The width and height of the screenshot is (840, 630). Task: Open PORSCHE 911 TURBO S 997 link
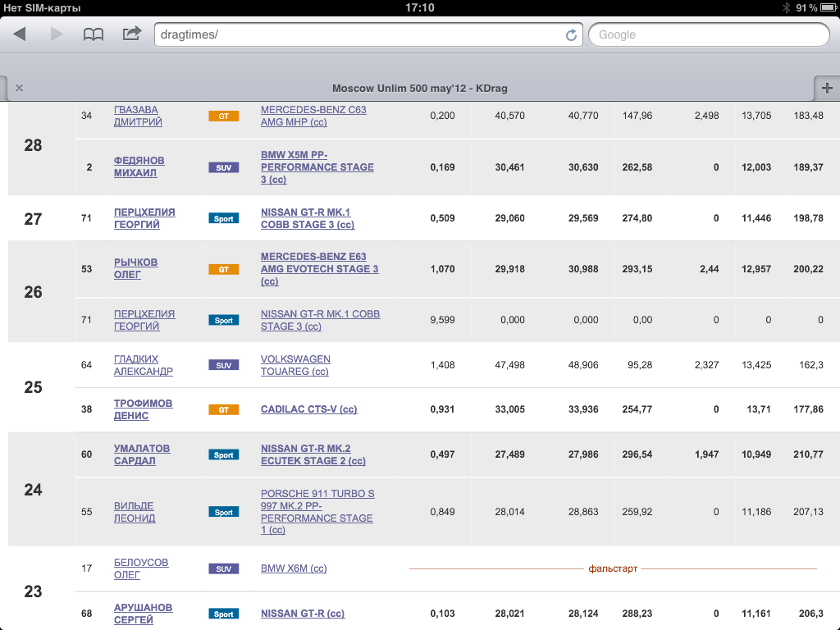pos(317,511)
